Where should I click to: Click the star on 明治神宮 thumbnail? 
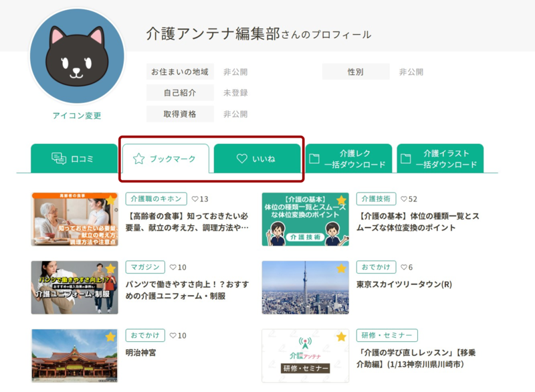[x=111, y=336]
